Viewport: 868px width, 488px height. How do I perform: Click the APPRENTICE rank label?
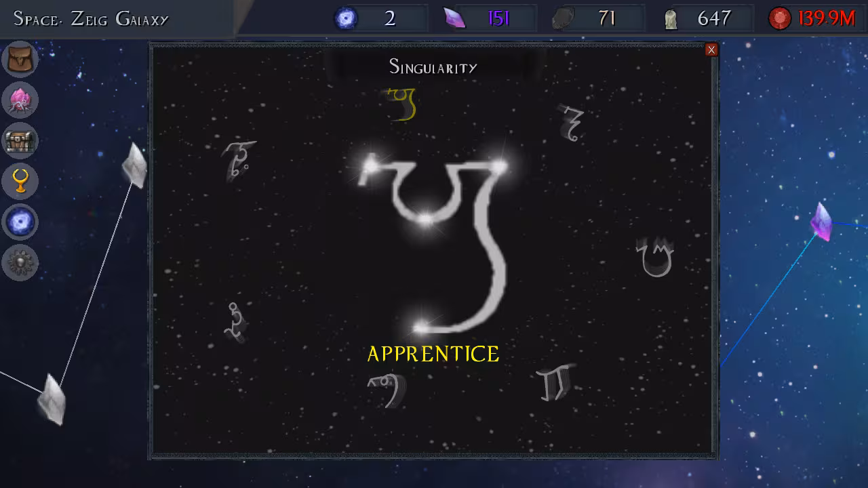click(433, 354)
